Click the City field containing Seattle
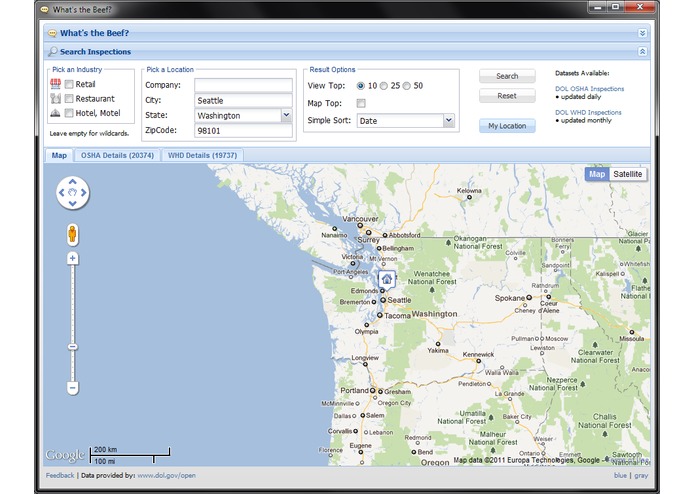The width and height of the screenshot is (695, 494). tap(243, 101)
